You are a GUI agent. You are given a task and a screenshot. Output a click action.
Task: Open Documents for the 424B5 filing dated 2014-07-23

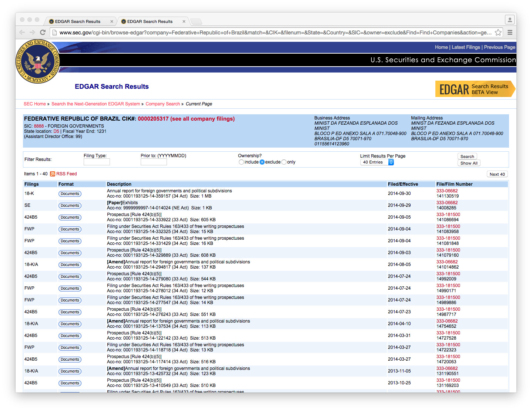click(70, 312)
